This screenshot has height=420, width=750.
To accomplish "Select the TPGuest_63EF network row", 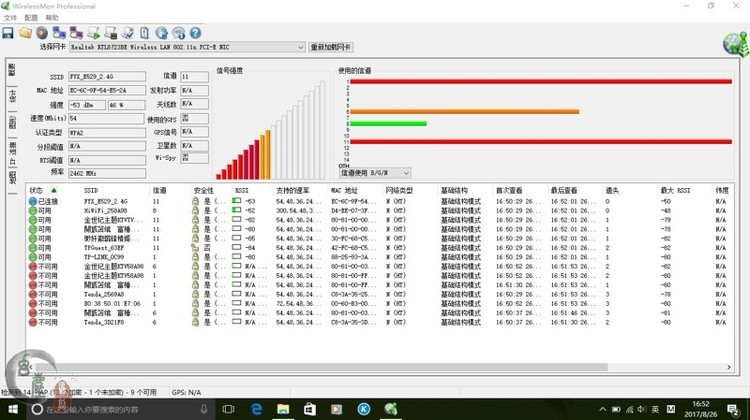I will [378, 248].
